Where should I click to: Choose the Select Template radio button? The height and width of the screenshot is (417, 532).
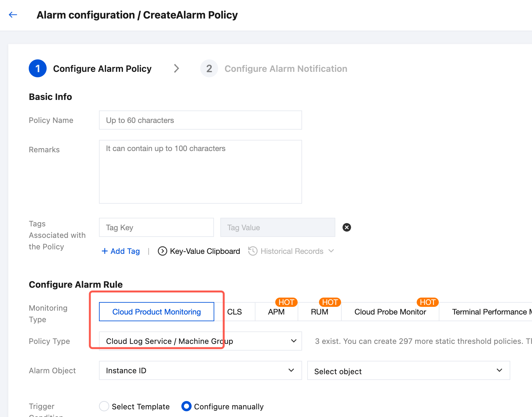(x=104, y=406)
